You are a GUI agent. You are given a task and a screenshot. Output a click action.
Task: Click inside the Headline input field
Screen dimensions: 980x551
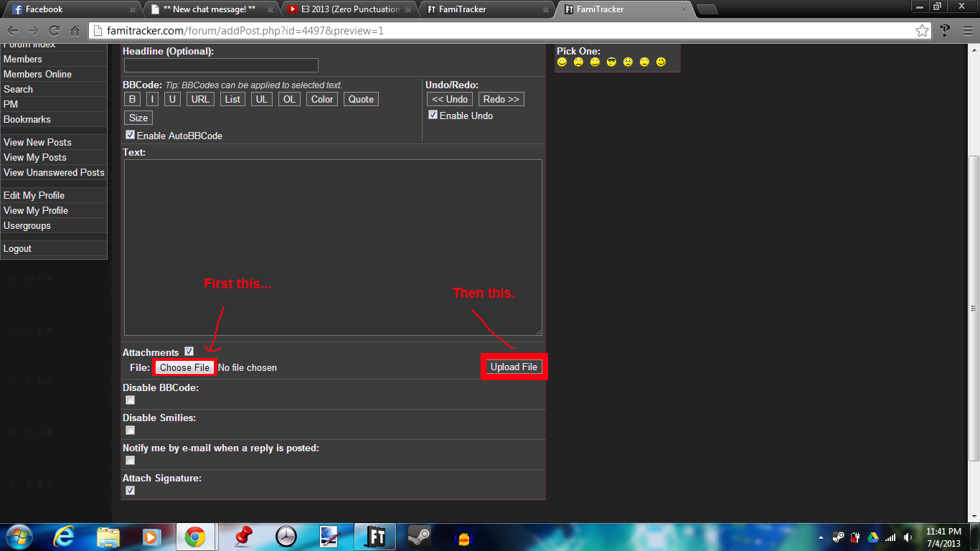221,65
